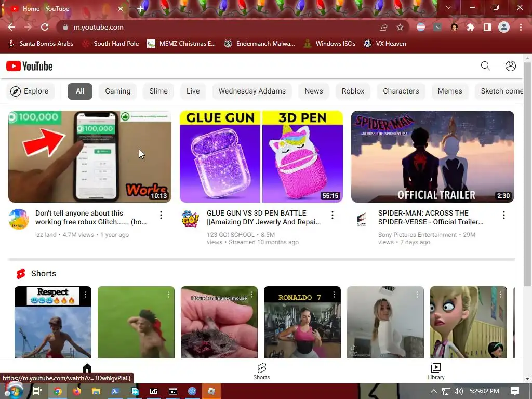Go to Shorts in bottom navigation

pos(262,371)
